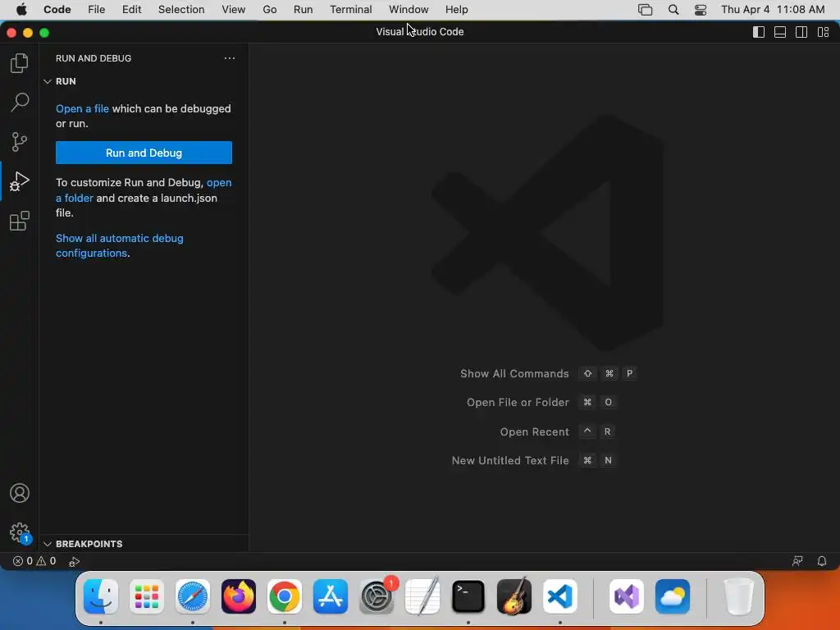Toggle bottom panel layout icon
The height and width of the screenshot is (630, 840).
780,32
